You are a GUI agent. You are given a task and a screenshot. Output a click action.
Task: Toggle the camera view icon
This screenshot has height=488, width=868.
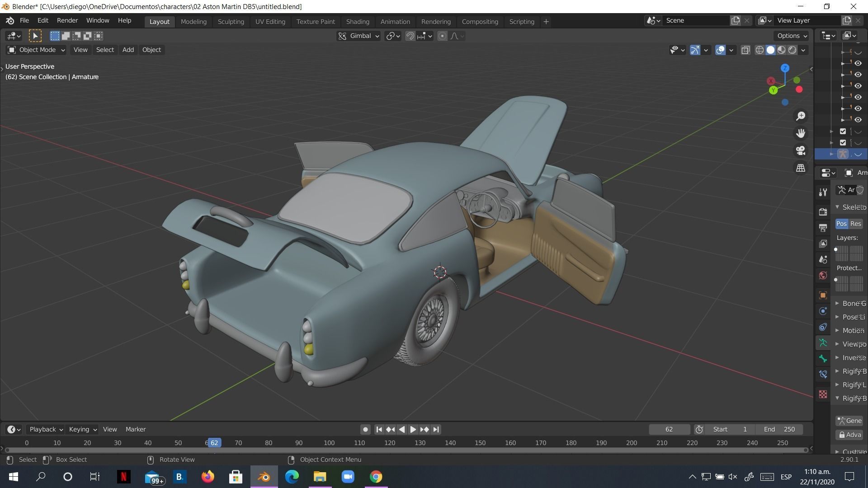point(801,150)
